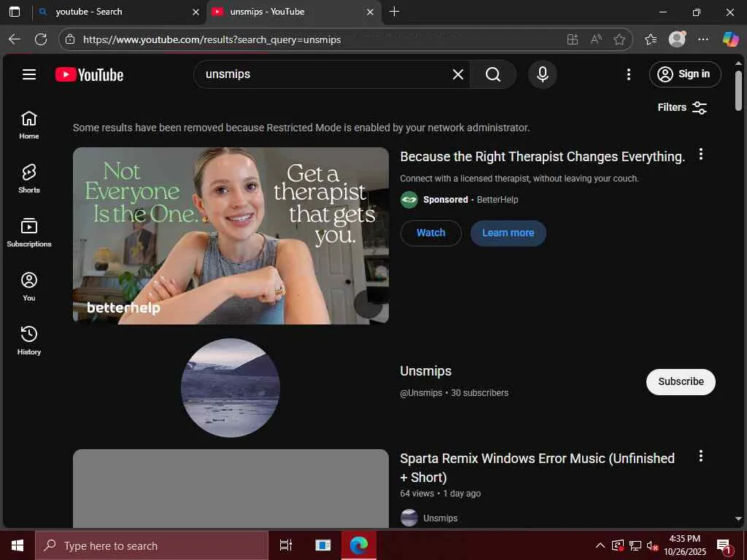Open the Filters options
Screen dimensions: 747x560
pyautogui.click(x=682, y=108)
